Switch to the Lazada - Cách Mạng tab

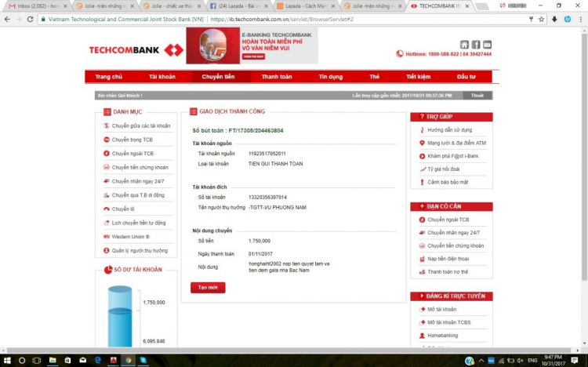(x=305, y=6)
